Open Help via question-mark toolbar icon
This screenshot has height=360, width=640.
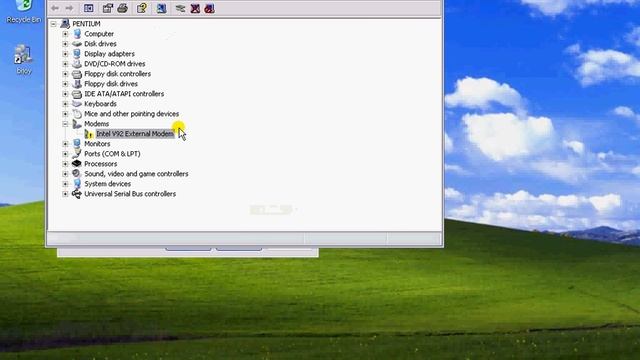pos(142,8)
